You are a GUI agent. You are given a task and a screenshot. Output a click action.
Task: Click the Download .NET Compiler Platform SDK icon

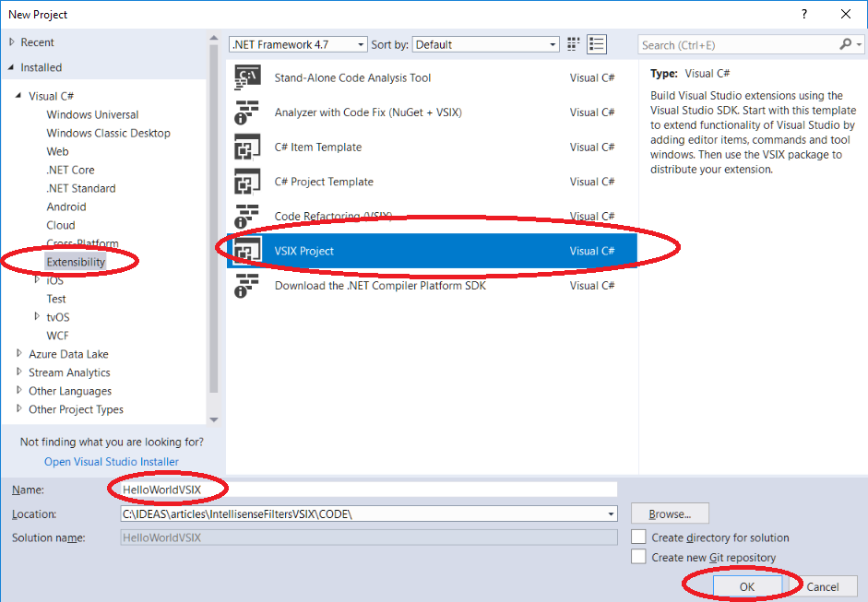pos(247,286)
